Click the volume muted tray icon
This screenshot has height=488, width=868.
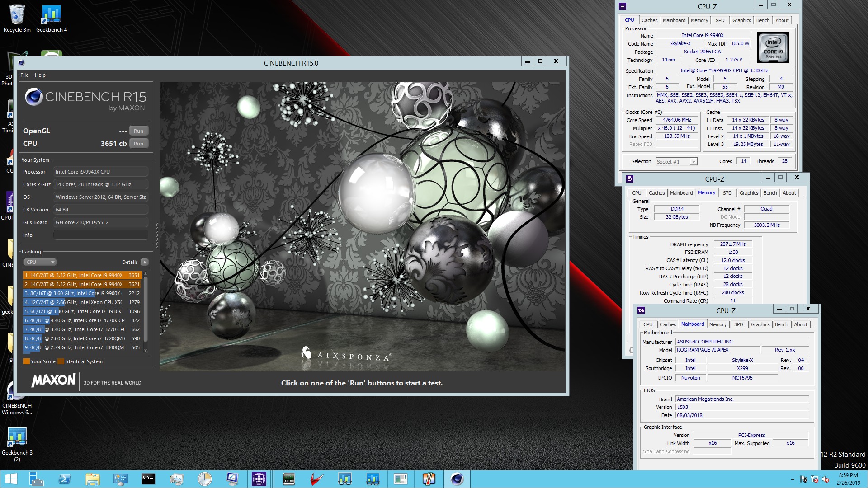pyautogui.click(x=826, y=479)
